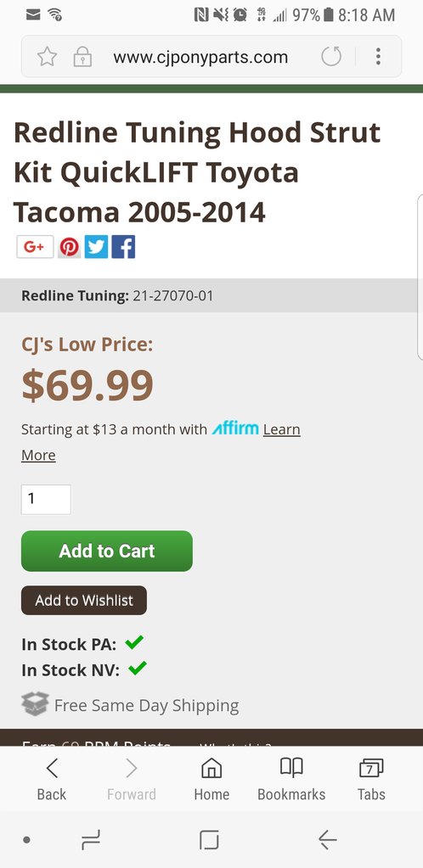Open the browser Home page
This screenshot has width=423, height=868.
[x=211, y=780]
